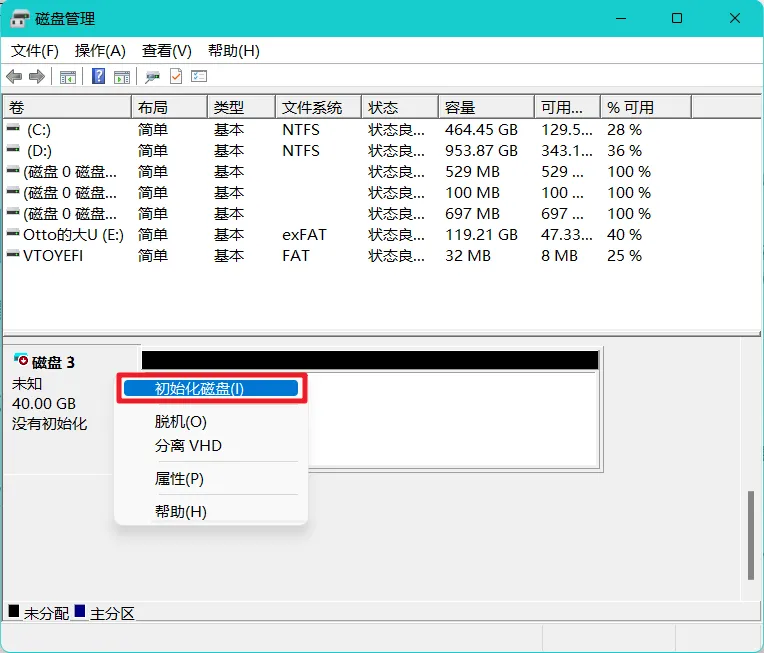Click the vertical scrollbar in disk pane
Viewport: 764px width, 653px height.
tap(751, 535)
